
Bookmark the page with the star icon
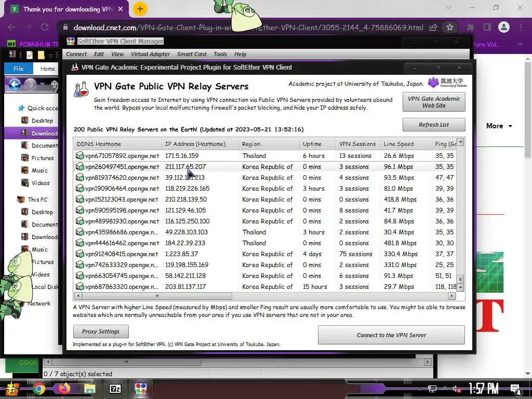tap(450, 27)
